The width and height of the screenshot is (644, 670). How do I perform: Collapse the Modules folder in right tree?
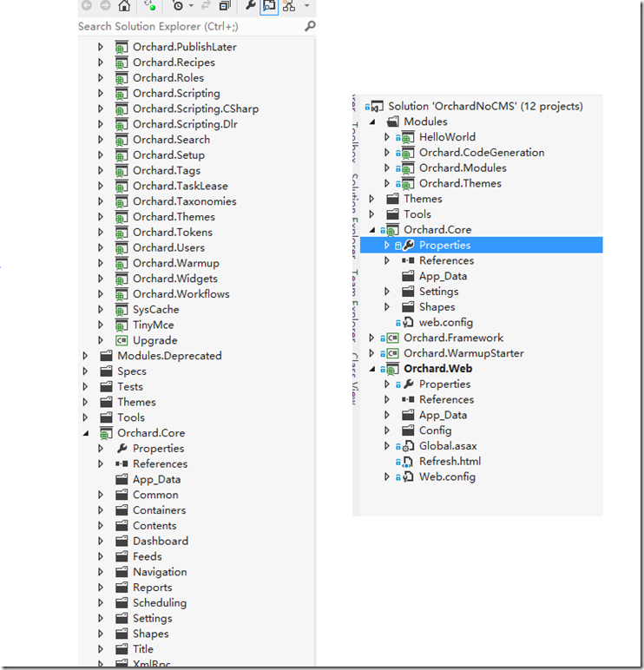372,122
